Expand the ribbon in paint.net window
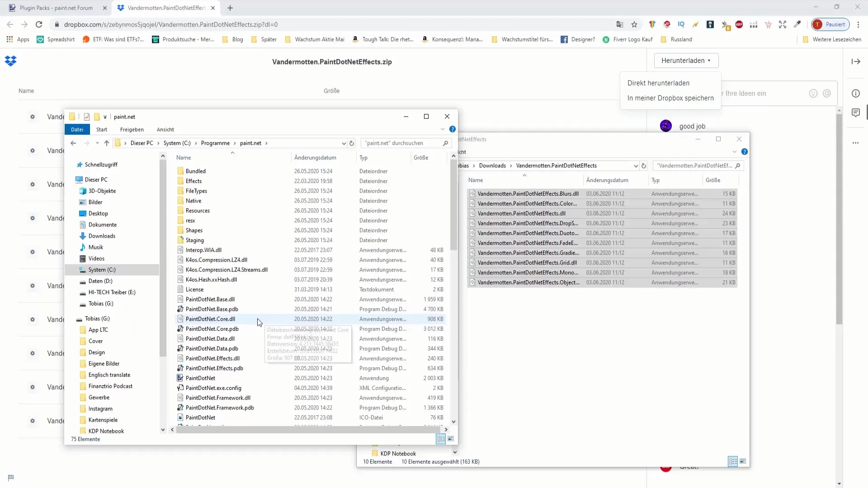868x488 pixels. coord(442,129)
